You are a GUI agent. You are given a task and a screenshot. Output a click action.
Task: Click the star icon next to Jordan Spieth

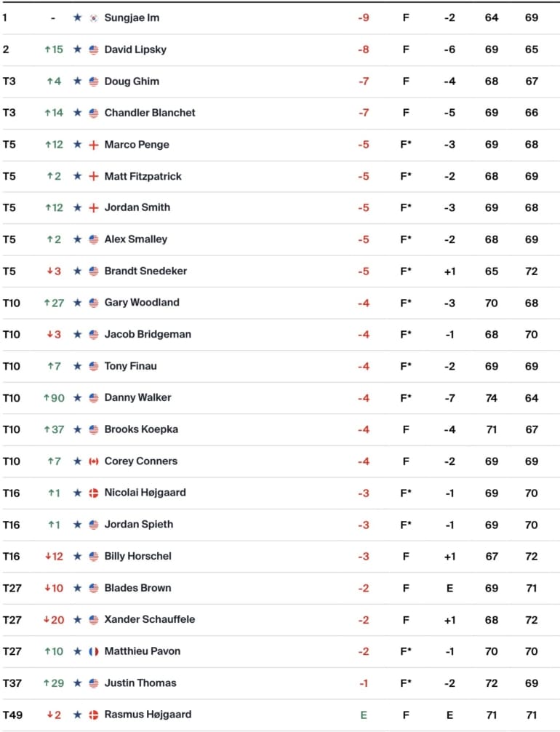pos(77,525)
